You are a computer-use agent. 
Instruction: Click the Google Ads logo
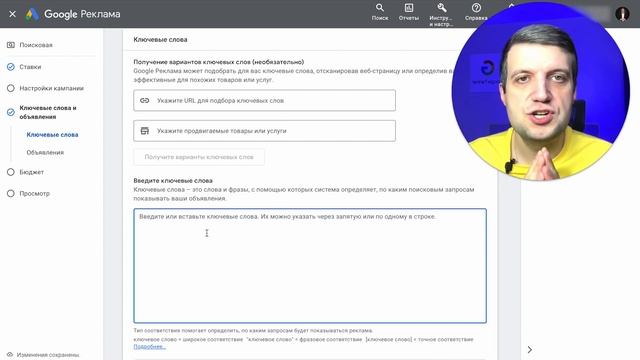point(32,14)
